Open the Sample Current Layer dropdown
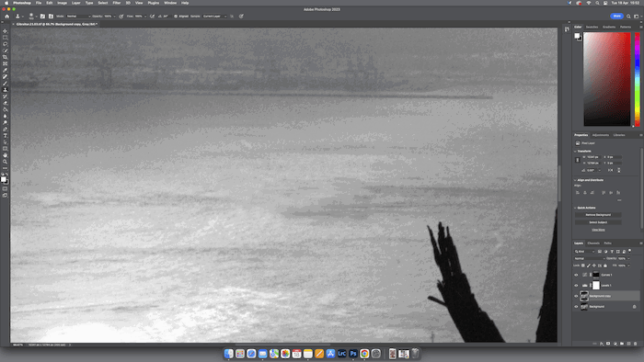 click(214, 17)
